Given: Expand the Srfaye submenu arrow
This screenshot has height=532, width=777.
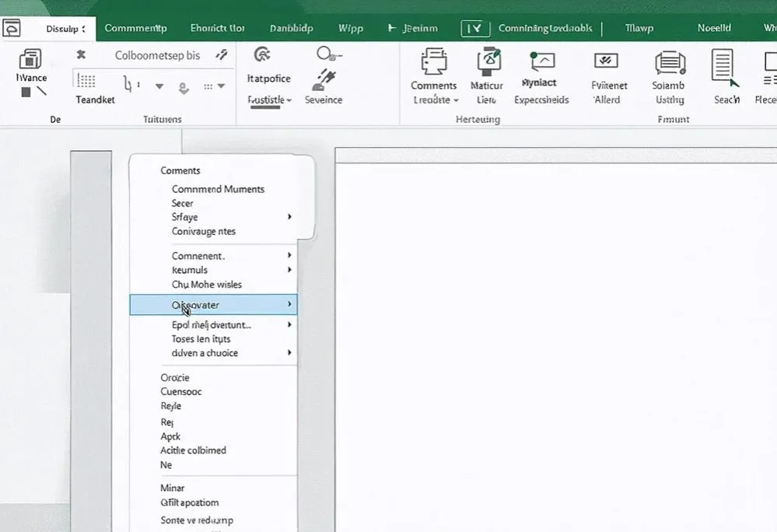Looking at the screenshot, I should coord(289,217).
